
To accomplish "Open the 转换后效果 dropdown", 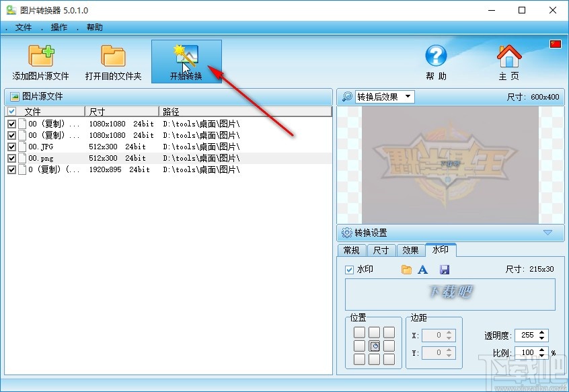I will tap(408, 96).
